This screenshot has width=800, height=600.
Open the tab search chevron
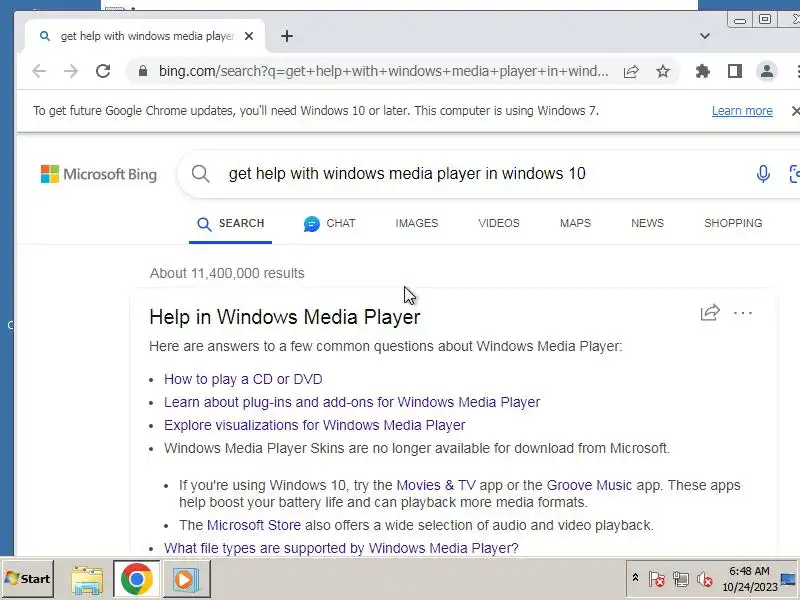(705, 36)
